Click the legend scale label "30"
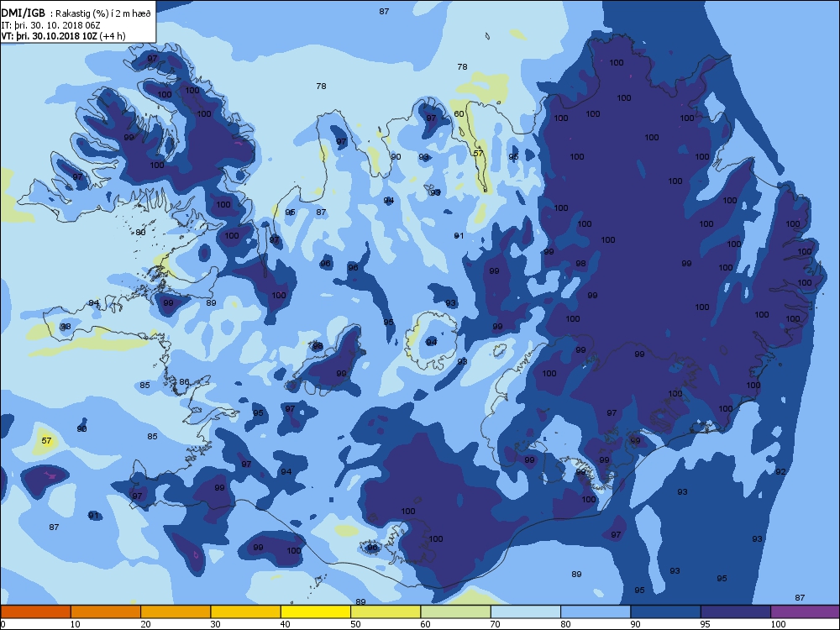This screenshot has height=630, width=840. coord(215,624)
